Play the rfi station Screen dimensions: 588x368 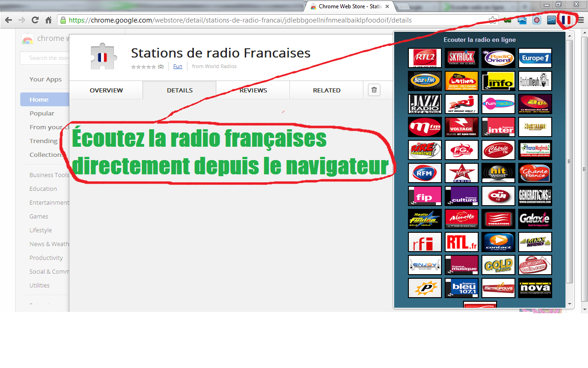[425, 242]
